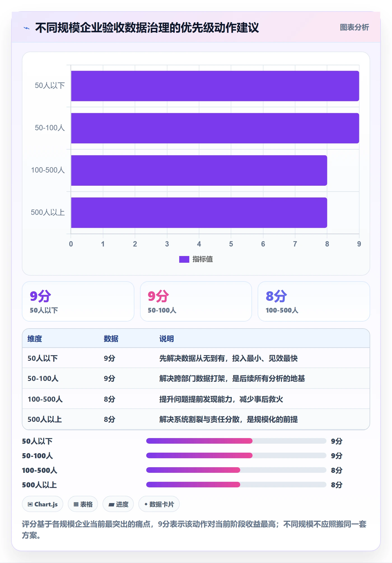Click the 9分 value in 50-100人 table row
Viewport: 392px width, 563px height.
coord(109,378)
